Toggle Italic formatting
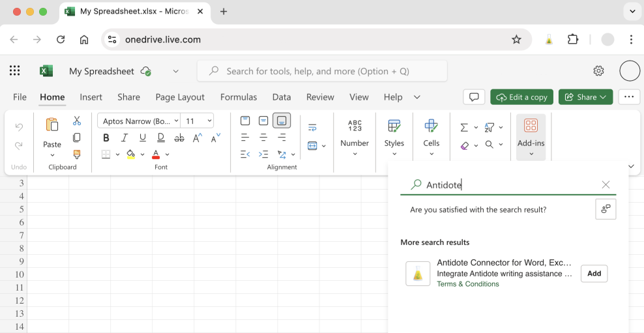This screenshot has height=333, width=644. coord(124,138)
